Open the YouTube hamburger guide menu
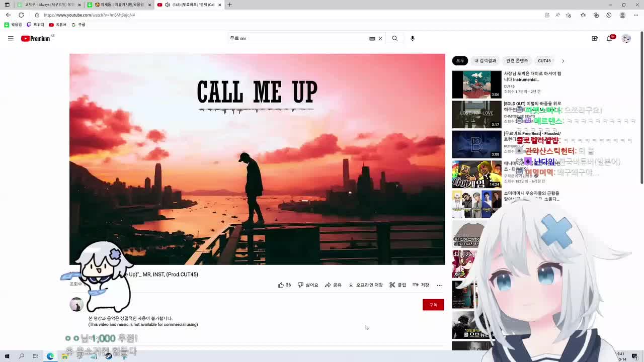Viewport: 644px width, 362px height. click(11, 38)
